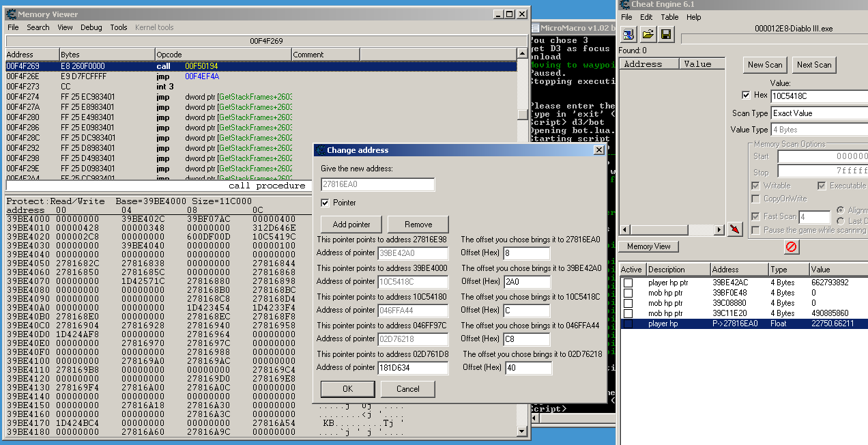
Task: Click the red no-entry clear list icon
Action: point(792,247)
